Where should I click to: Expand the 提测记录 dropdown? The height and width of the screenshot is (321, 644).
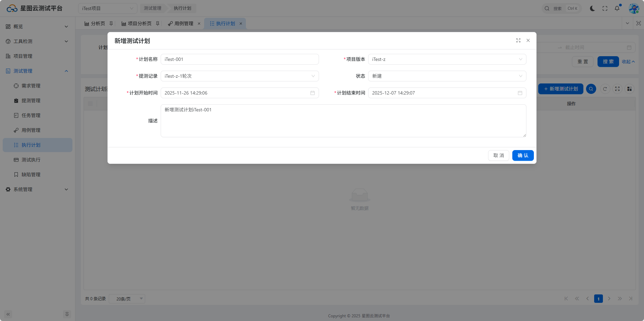click(239, 76)
